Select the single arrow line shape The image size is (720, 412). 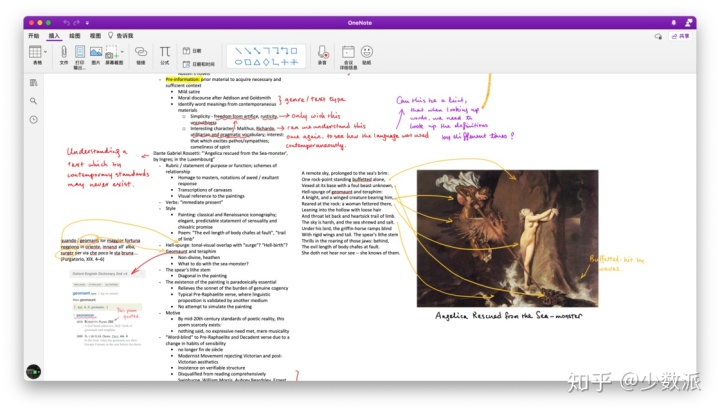tap(248, 51)
